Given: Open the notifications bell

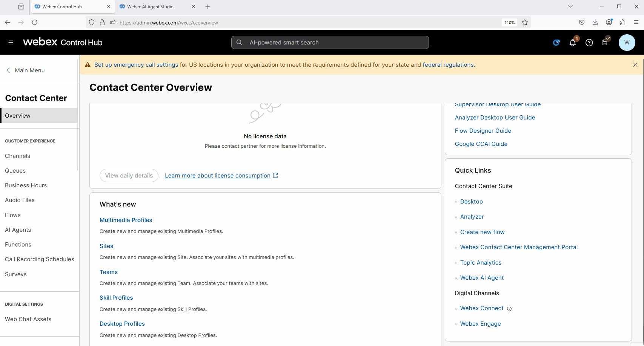Looking at the screenshot, I should (x=572, y=43).
